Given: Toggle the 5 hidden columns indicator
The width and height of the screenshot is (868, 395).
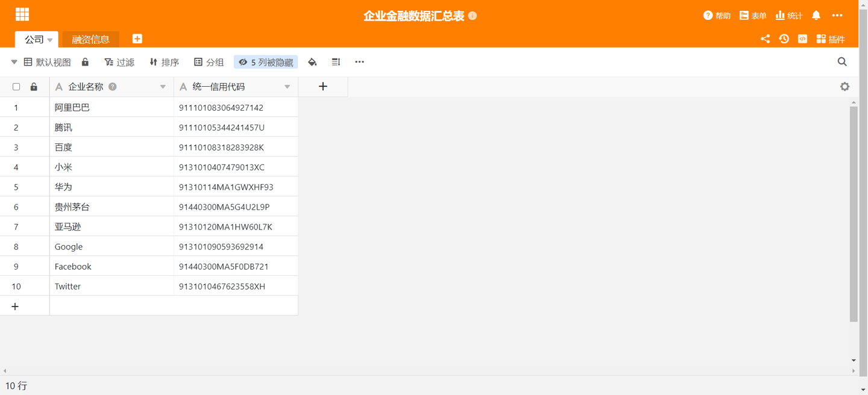Looking at the screenshot, I should [x=265, y=61].
